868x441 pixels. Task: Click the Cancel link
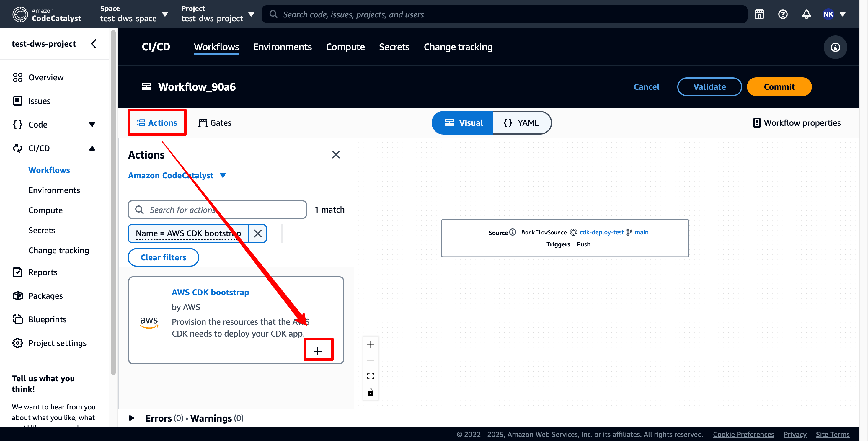tap(646, 86)
